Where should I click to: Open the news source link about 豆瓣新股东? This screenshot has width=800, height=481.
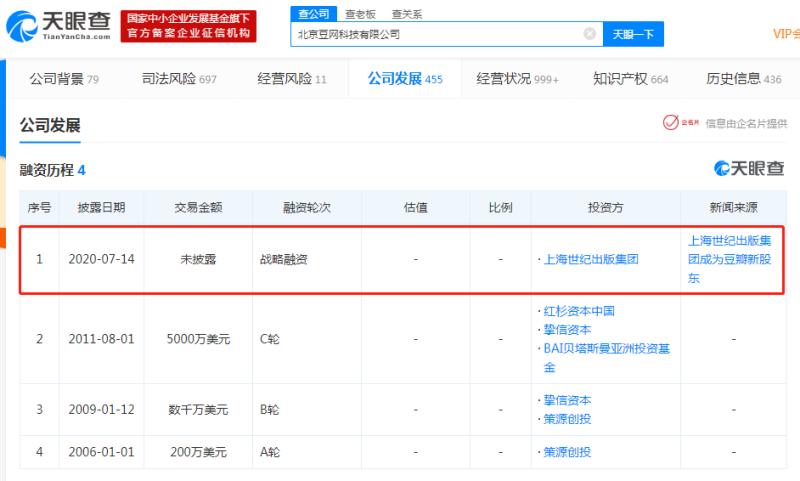[730, 259]
